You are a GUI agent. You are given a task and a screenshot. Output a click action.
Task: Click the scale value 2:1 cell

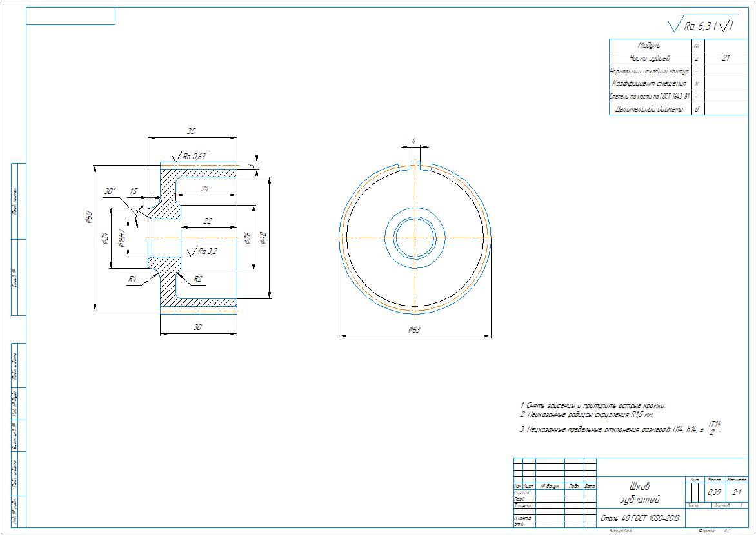pyautogui.click(x=737, y=492)
